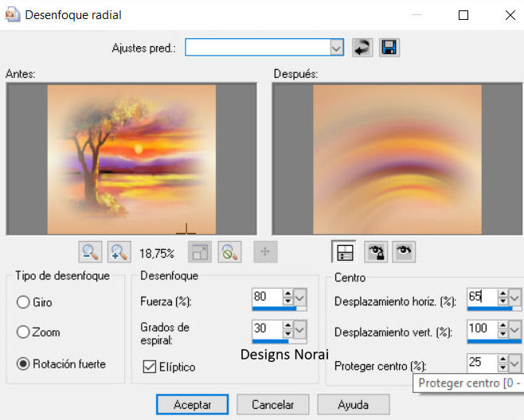Viewport: 524px width, 420px height.
Task: Click the 18,75% zoom level text
Action: 157,254
